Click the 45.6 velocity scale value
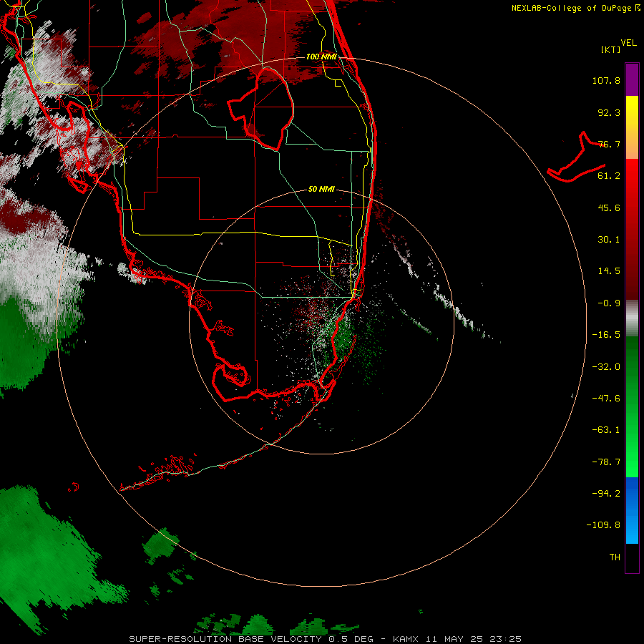The image size is (644, 644). [x=609, y=208]
